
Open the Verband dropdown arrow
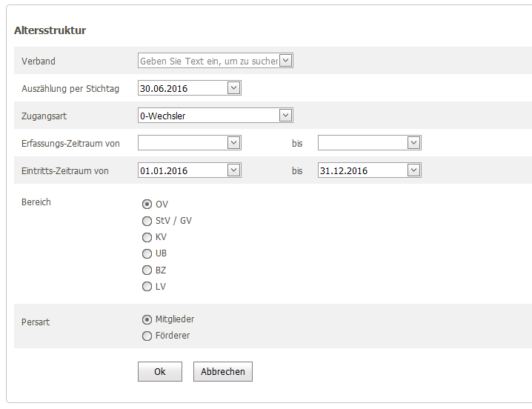[x=286, y=61]
